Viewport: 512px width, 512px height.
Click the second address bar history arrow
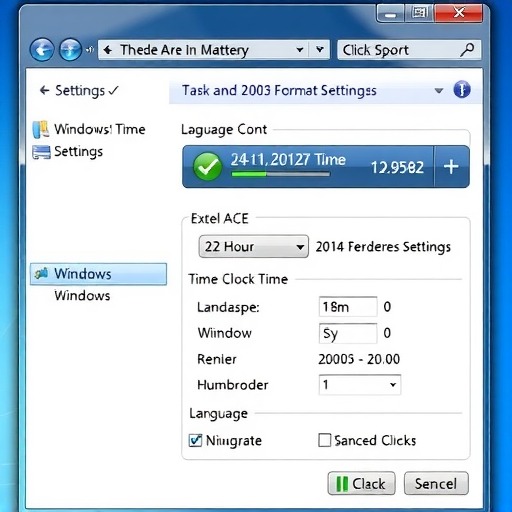(x=320, y=50)
